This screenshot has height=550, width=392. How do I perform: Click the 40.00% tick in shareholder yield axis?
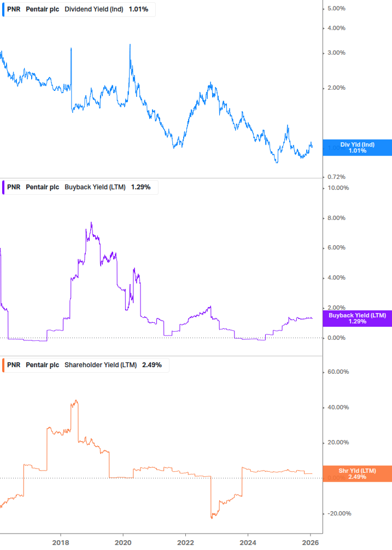coord(338,408)
